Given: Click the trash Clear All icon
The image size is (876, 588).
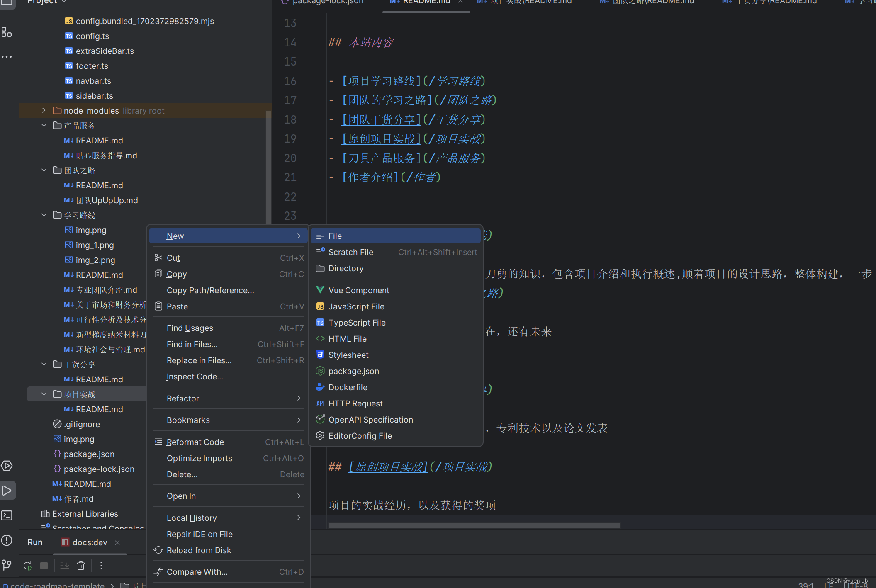Looking at the screenshot, I should (x=81, y=566).
